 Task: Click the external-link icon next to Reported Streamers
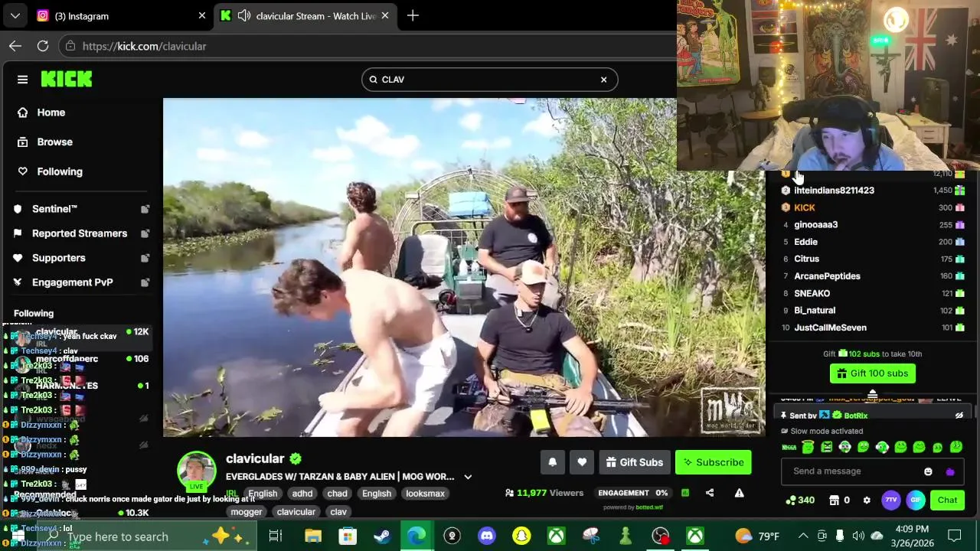(x=145, y=233)
